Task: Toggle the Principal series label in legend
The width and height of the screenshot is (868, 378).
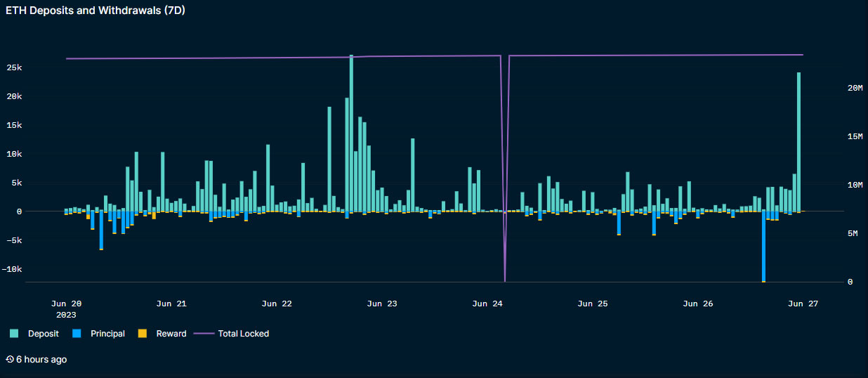Action: click(107, 334)
